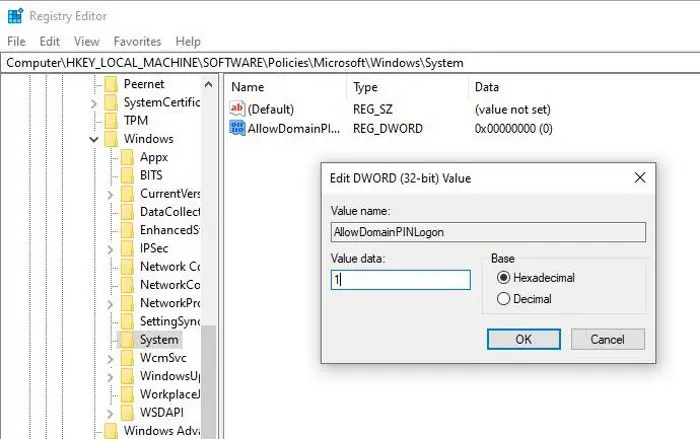The height and width of the screenshot is (439, 700).
Task: Select the WSDAPI folder icon
Action: pos(127,413)
